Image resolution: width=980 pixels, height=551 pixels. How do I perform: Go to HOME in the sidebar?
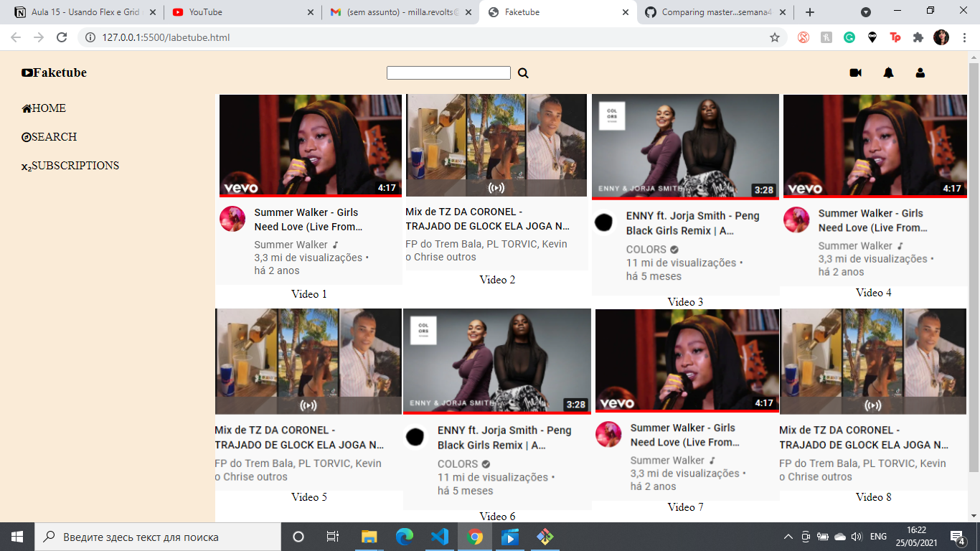pos(44,108)
